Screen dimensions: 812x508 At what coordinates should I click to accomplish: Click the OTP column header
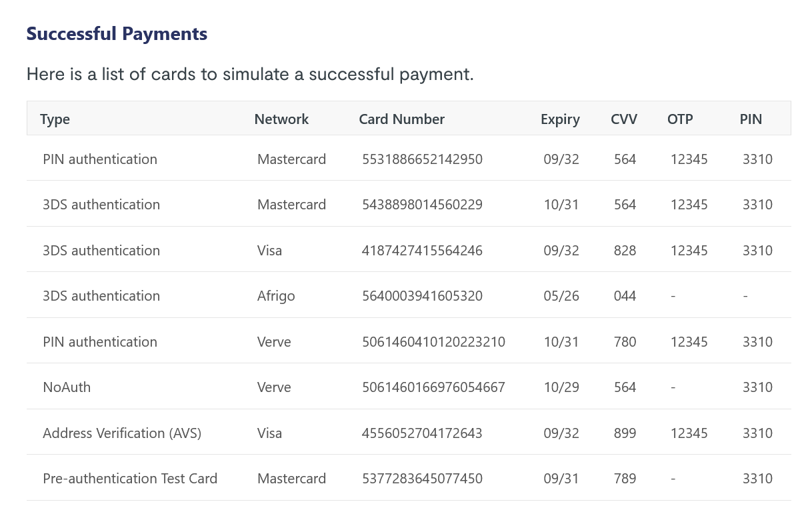click(680, 119)
